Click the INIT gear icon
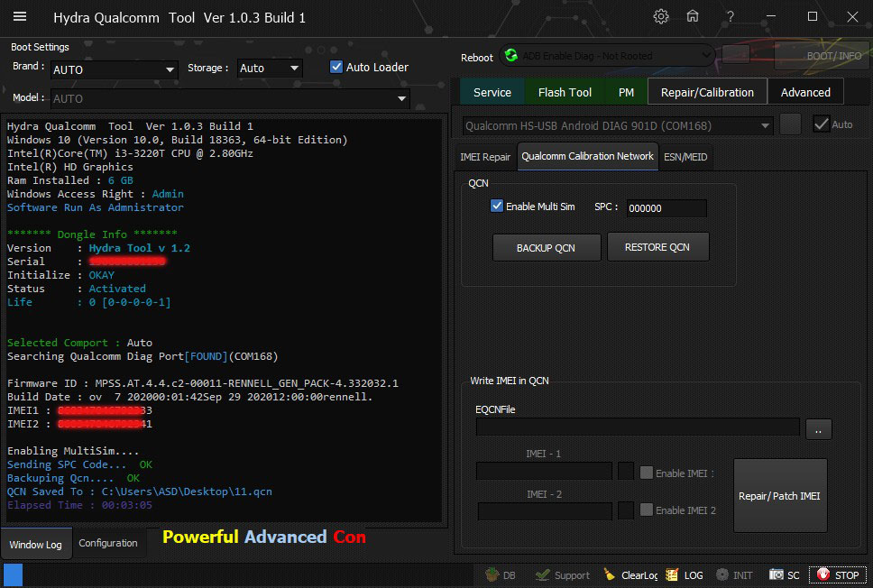The height and width of the screenshot is (588, 873). (734, 575)
